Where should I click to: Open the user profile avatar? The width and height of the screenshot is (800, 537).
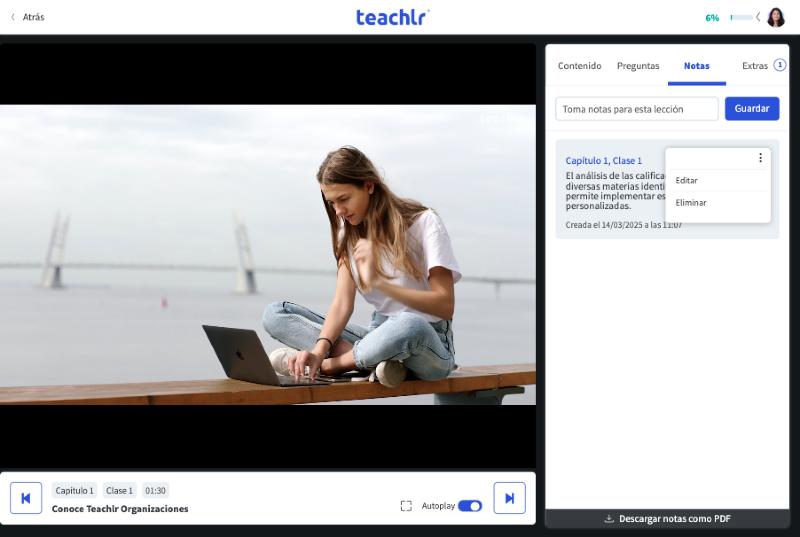(776, 17)
